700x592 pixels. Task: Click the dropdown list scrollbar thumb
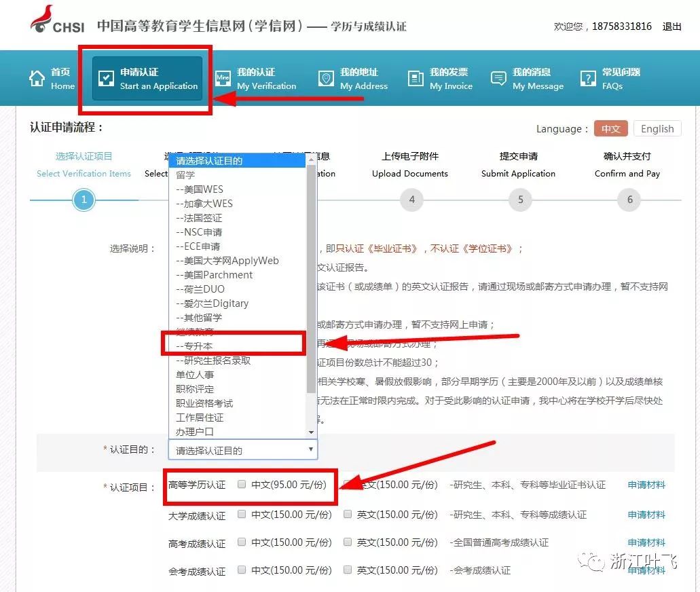(311, 278)
